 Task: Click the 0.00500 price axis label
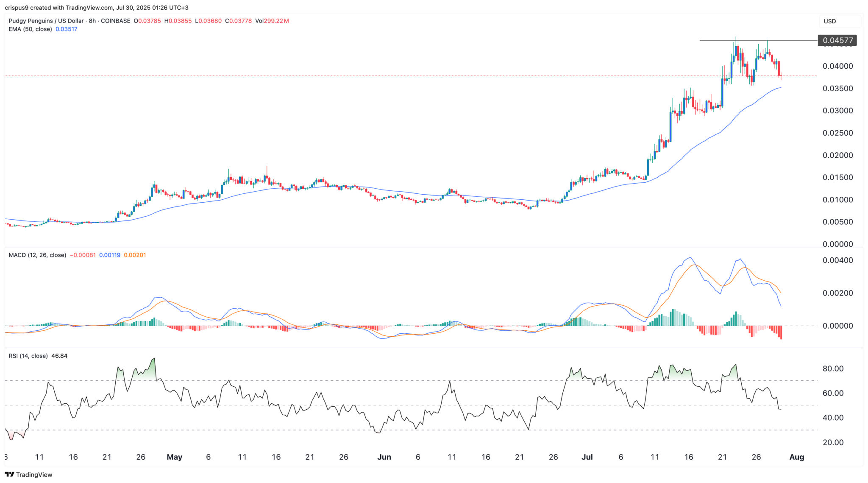point(837,222)
